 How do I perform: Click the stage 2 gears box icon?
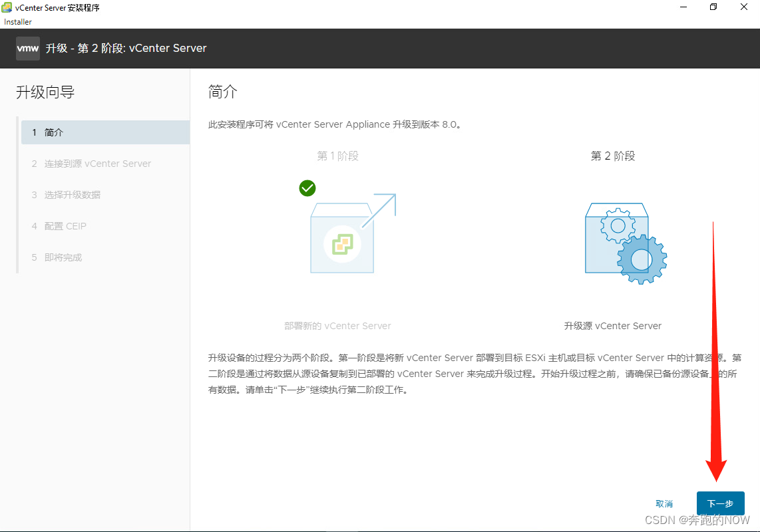[626, 243]
